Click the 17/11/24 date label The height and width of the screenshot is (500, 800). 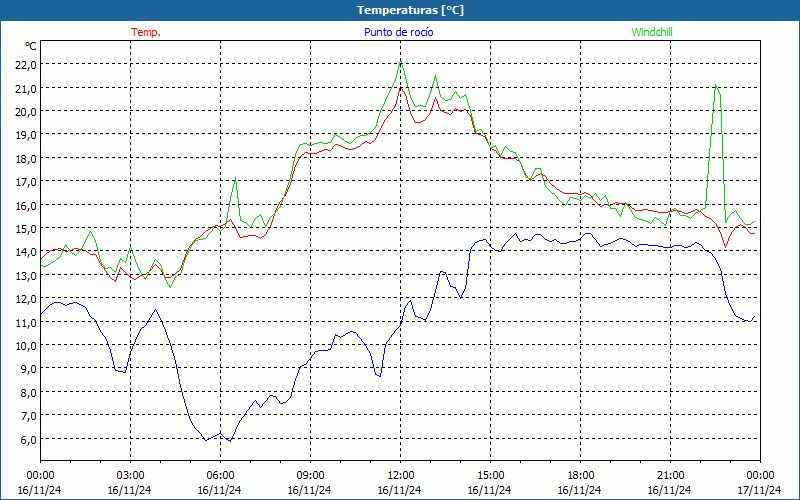pyautogui.click(x=760, y=490)
